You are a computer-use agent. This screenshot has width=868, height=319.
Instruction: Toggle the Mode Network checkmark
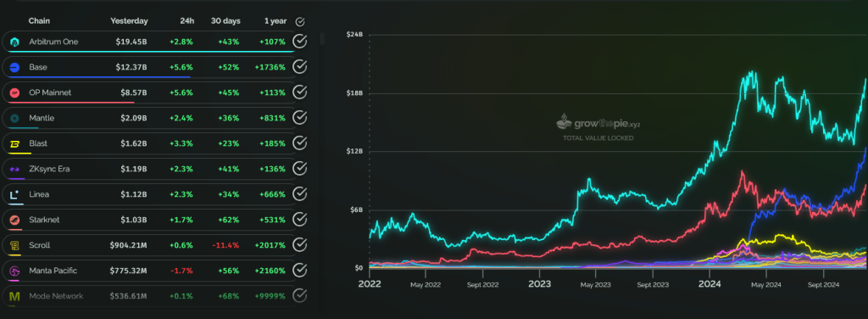tap(299, 296)
